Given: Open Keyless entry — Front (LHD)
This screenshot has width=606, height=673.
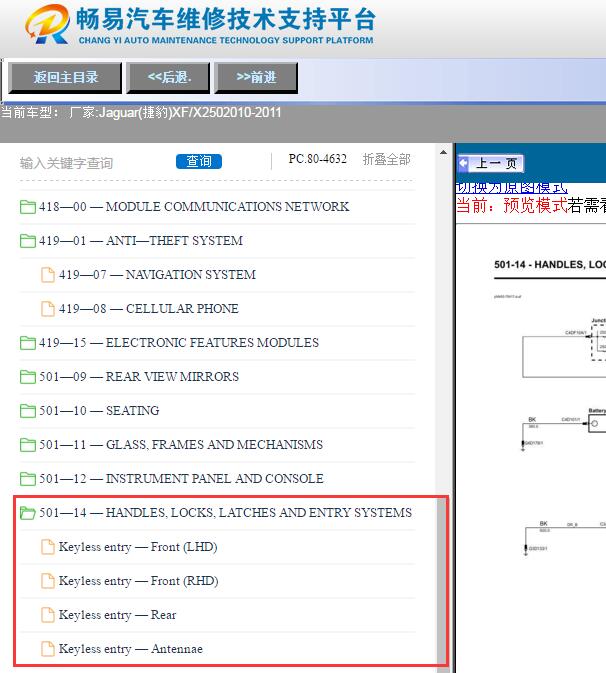Looking at the screenshot, I should point(138,547).
